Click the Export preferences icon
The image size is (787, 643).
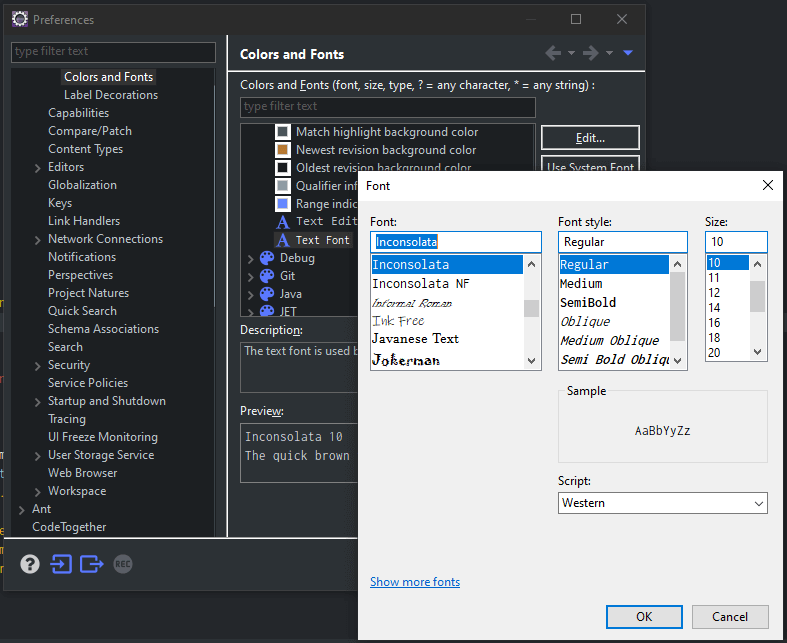92,564
